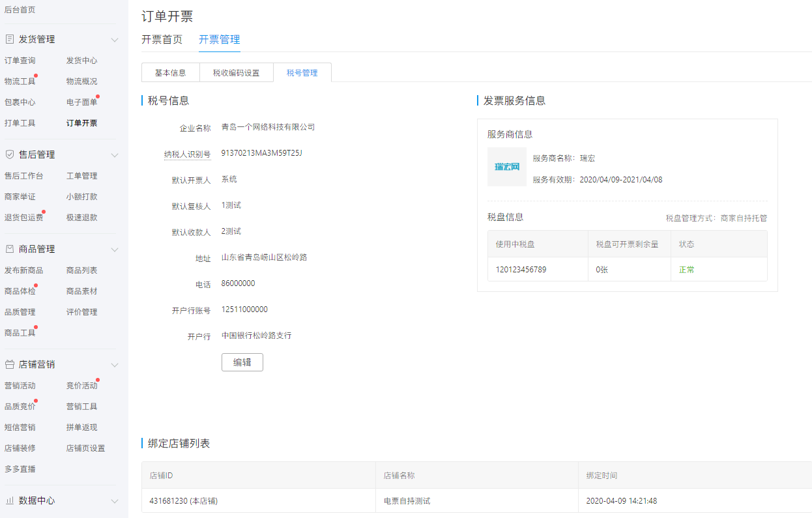
Task: Click the 纳税人识别号 field label
Action: pyautogui.click(x=188, y=154)
